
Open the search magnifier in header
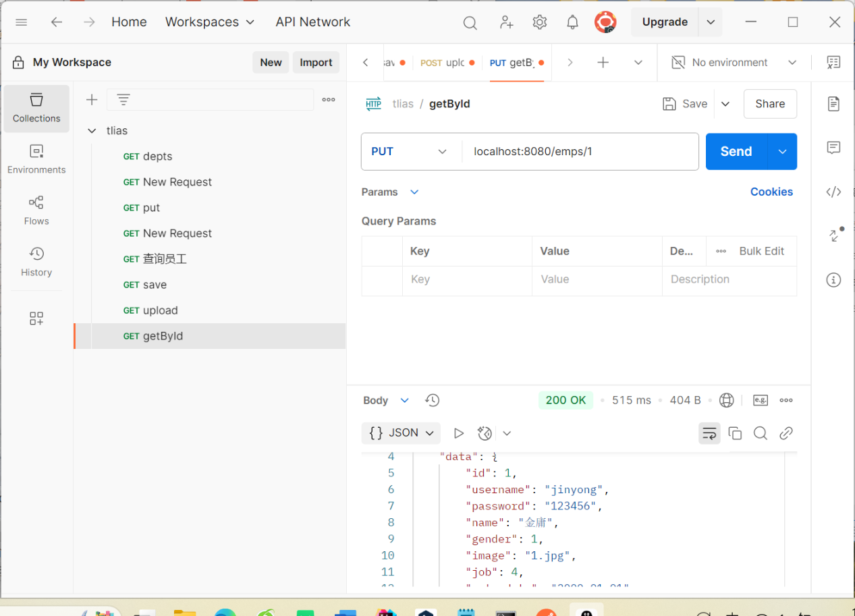coord(470,22)
